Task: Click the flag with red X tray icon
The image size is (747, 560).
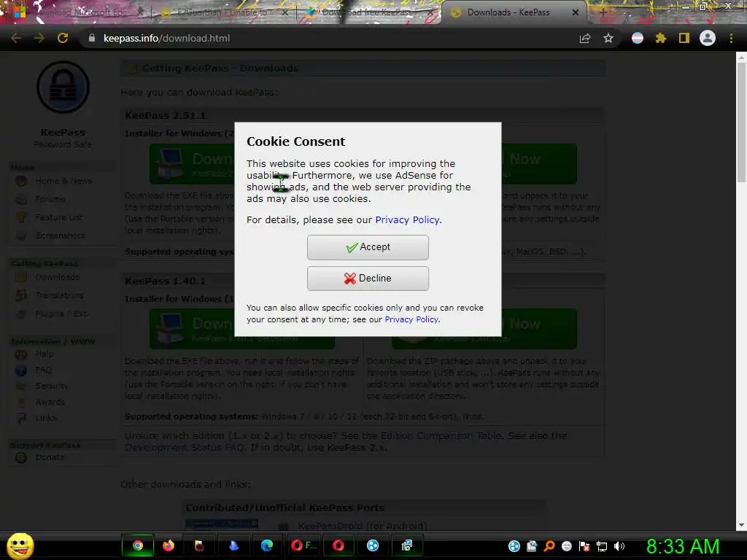Action: click(x=584, y=546)
